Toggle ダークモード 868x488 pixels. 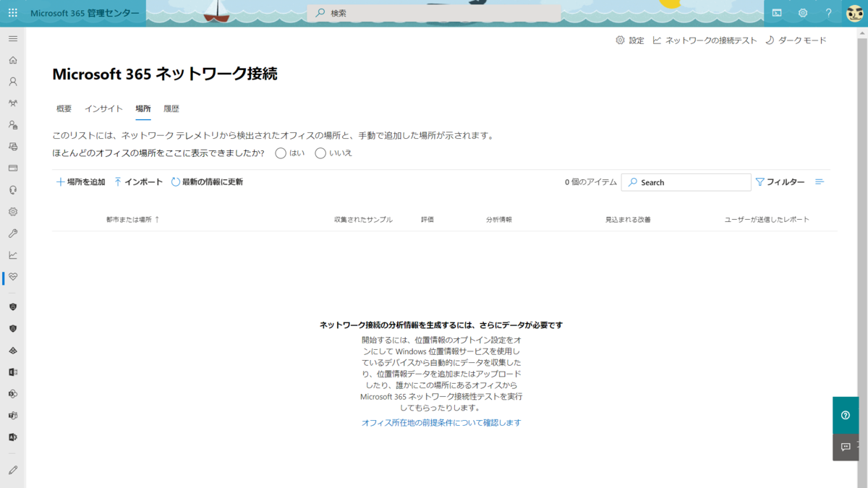796,40
